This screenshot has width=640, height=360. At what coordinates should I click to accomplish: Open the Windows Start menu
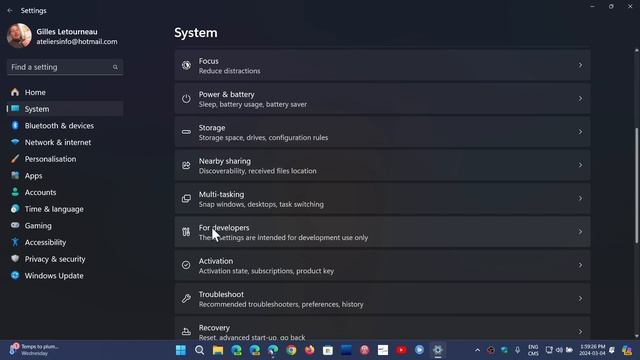181,350
